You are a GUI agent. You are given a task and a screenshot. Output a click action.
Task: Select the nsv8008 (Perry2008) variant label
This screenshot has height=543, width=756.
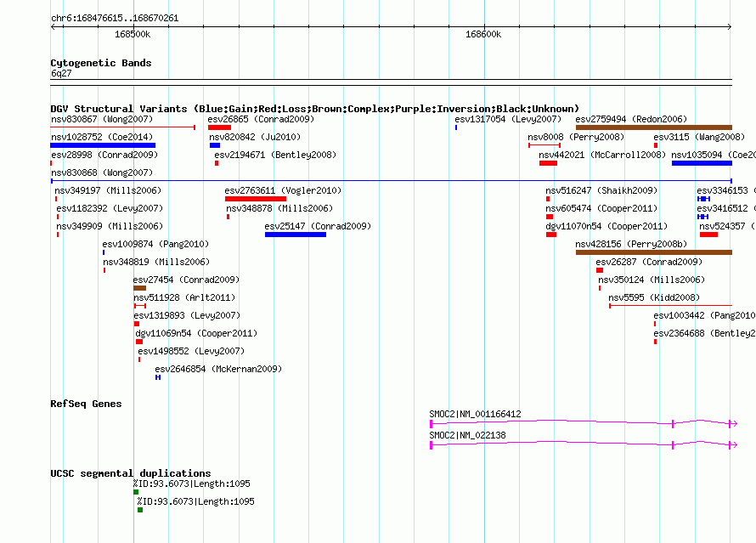click(x=576, y=137)
